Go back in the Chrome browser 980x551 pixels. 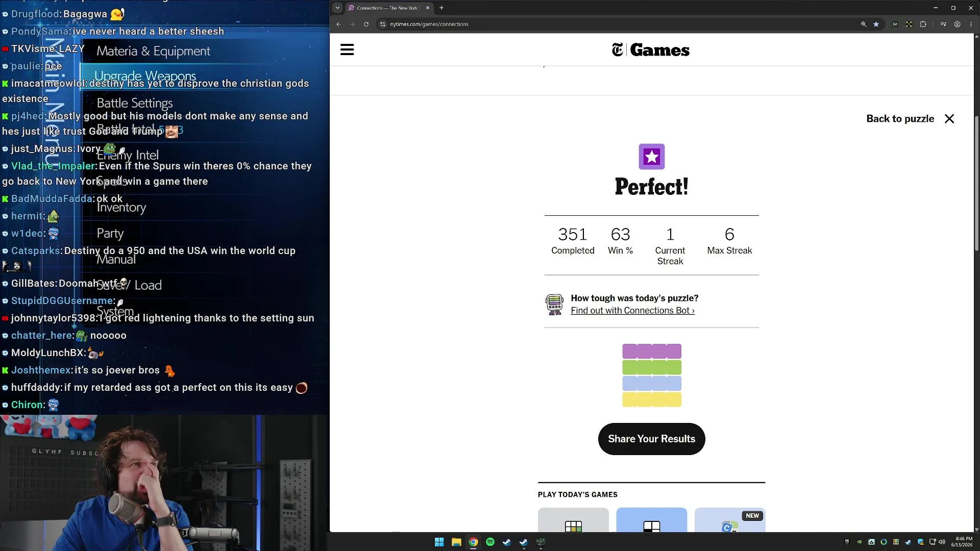click(338, 24)
